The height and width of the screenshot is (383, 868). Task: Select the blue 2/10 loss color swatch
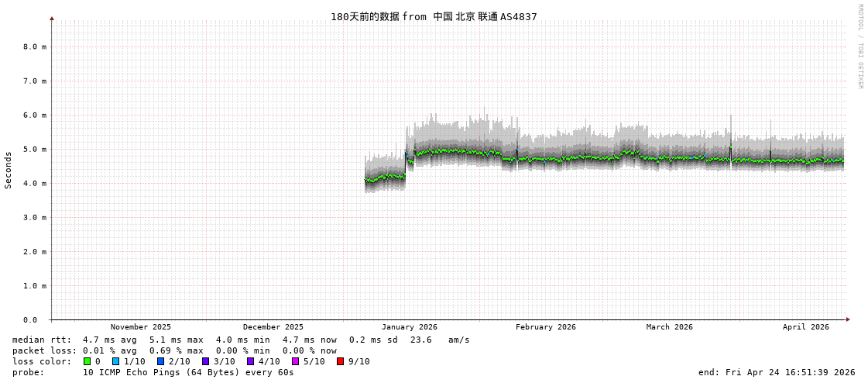(x=160, y=361)
